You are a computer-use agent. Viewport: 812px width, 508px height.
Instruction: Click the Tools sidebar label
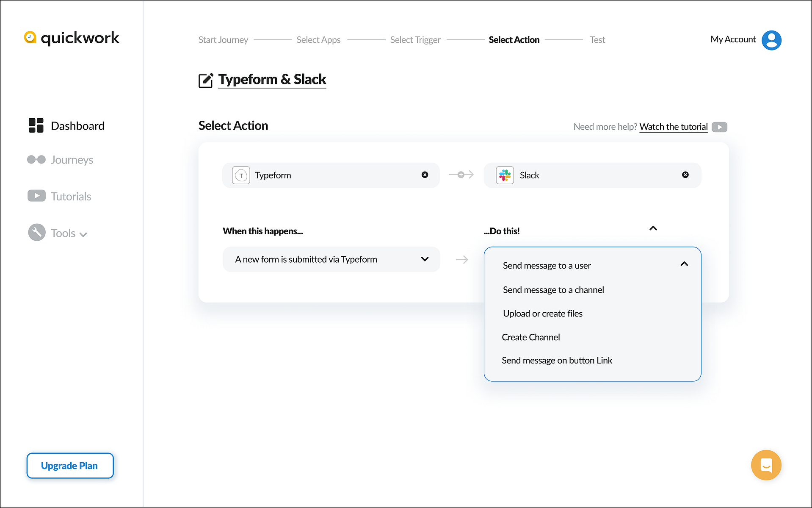coord(63,233)
